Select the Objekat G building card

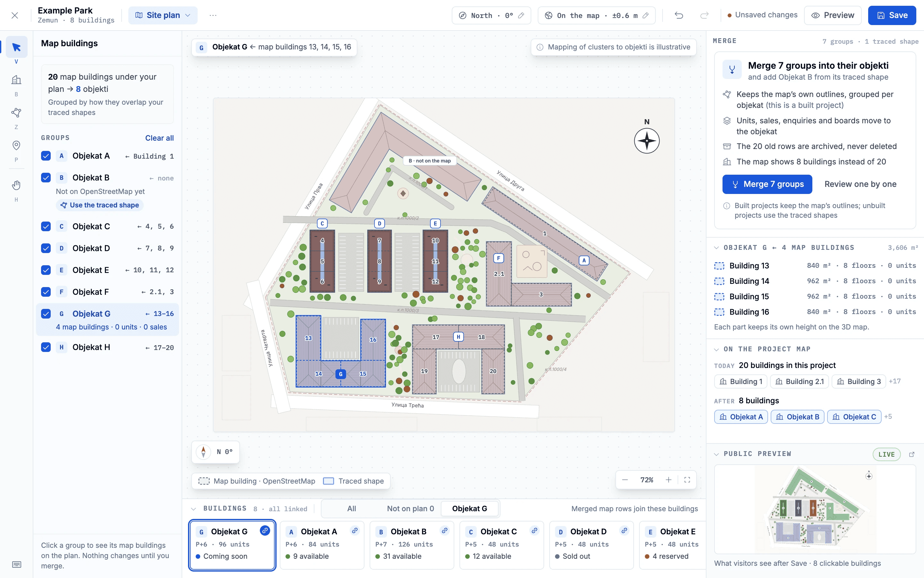[232, 545]
